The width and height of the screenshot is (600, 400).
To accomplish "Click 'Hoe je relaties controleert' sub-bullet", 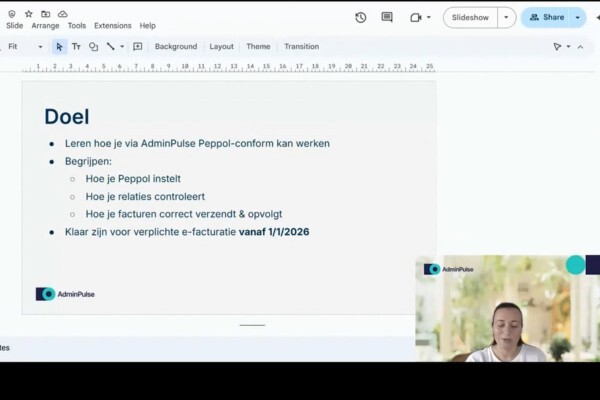I will tap(145, 197).
